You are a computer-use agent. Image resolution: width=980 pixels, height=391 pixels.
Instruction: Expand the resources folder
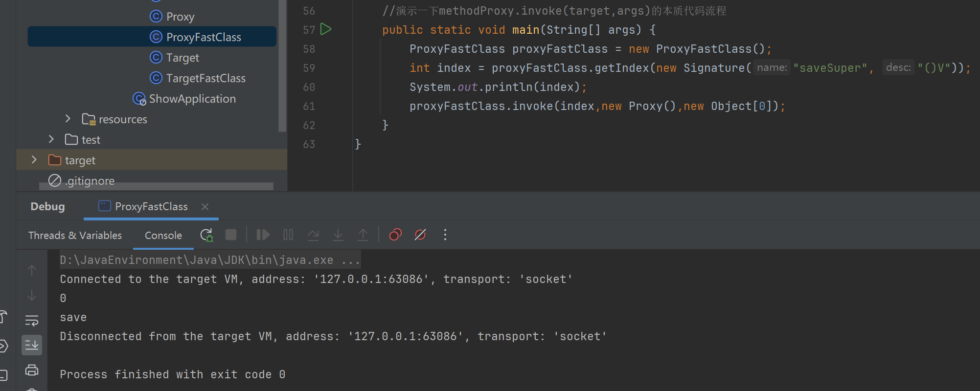tap(68, 119)
